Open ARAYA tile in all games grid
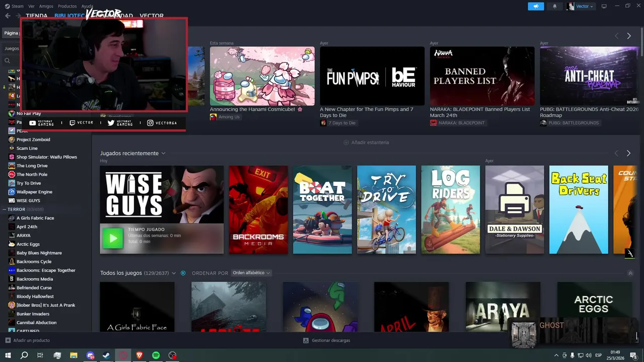This screenshot has width=644, height=362. click(503, 307)
